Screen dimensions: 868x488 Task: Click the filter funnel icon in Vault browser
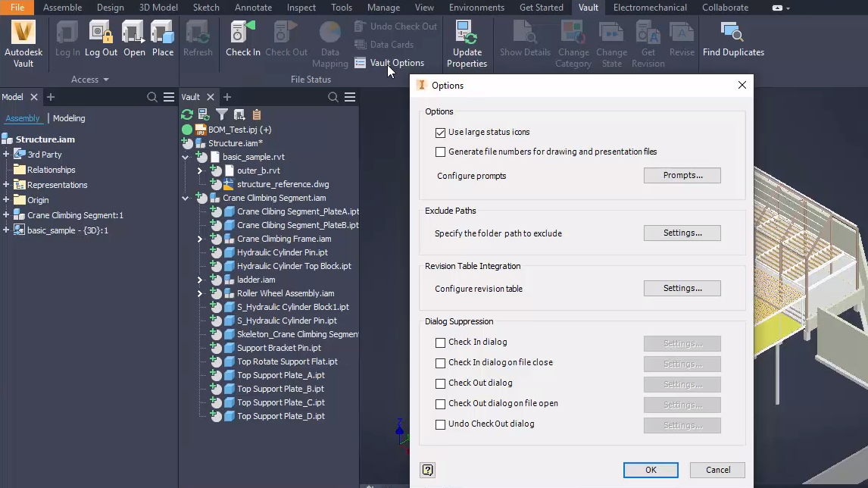221,114
